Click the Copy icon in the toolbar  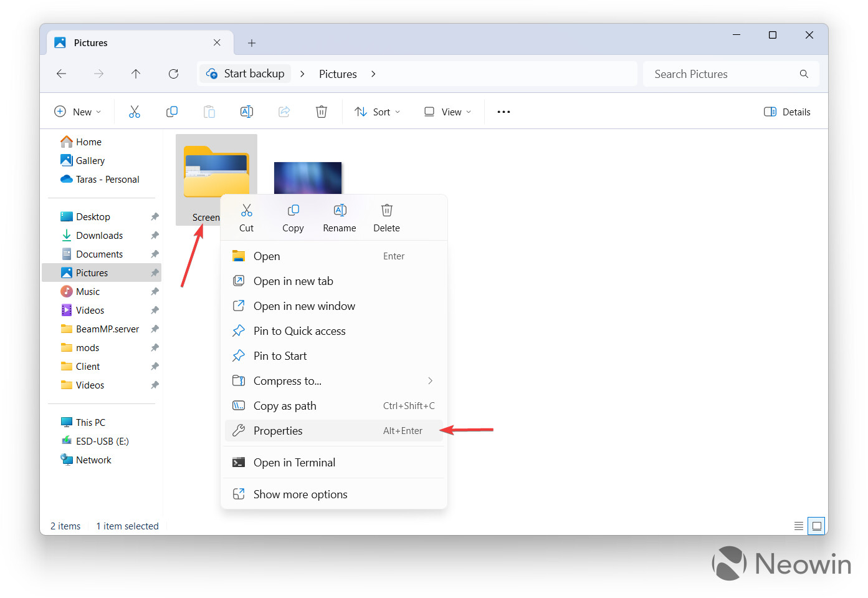click(x=172, y=112)
